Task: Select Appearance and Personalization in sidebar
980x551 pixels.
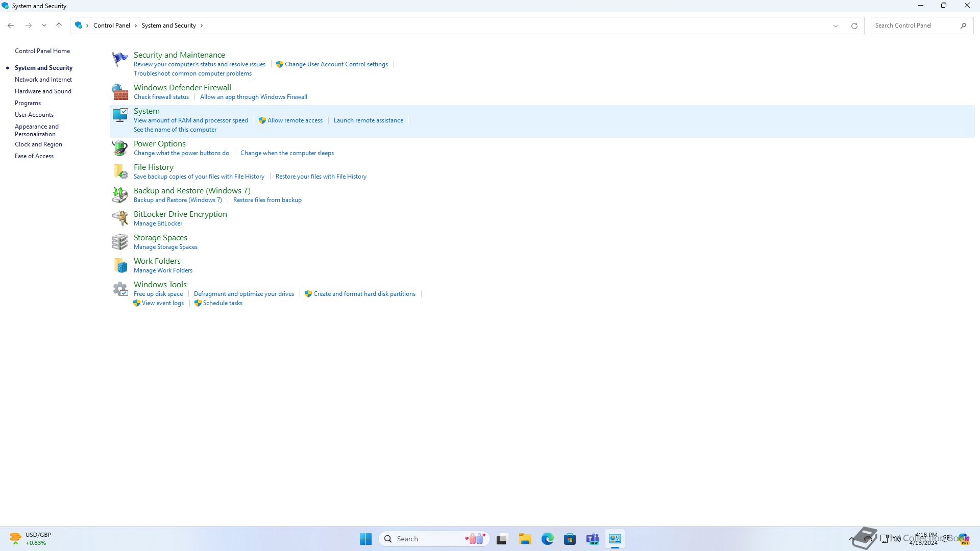Action: 37,130
